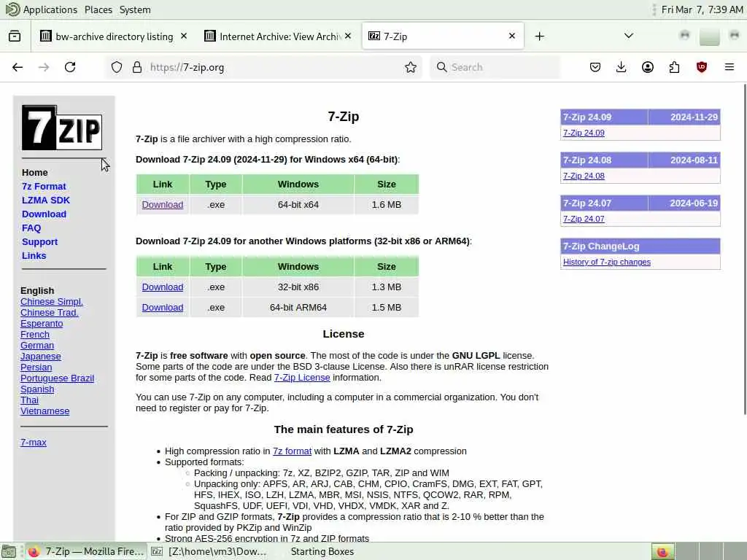The height and width of the screenshot is (560, 747).
Task: Open the LZMA SDK sidebar link
Action: 46,200
